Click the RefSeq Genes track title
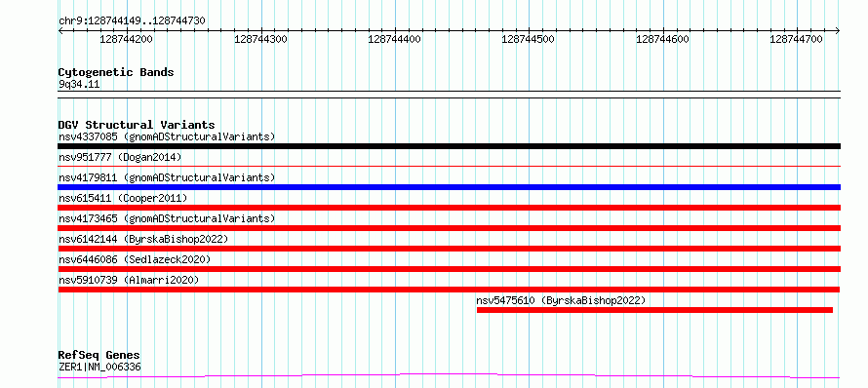 [99, 356]
